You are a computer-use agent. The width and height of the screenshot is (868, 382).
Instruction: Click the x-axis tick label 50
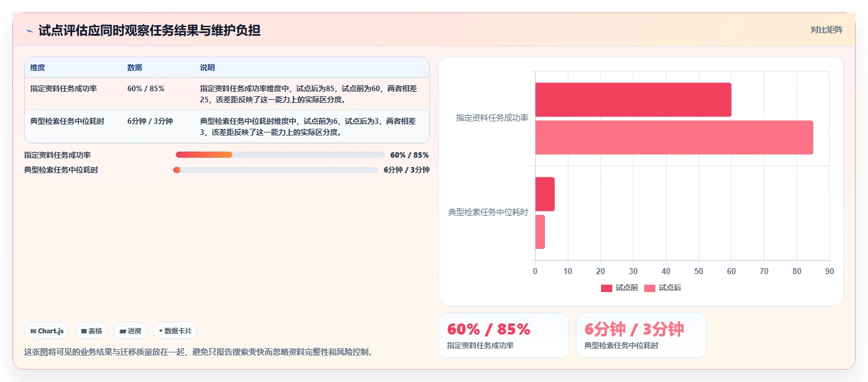(698, 271)
